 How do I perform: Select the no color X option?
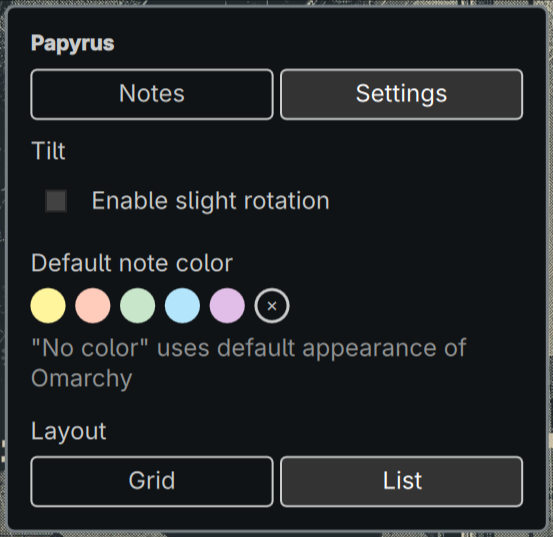coord(272,306)
